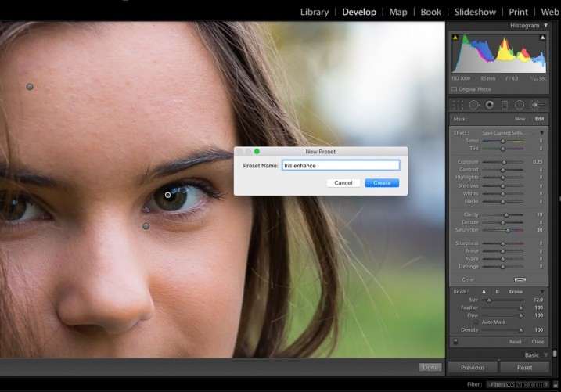561x392 pixels.
Task: Select the adjustment pin below the eye
Action: pyautogui.click(x=146, y=226)
